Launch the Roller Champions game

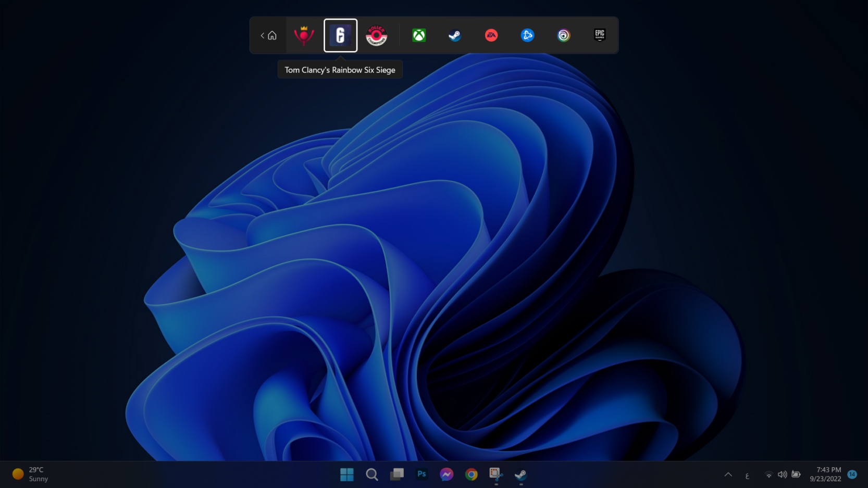(377, 35)
